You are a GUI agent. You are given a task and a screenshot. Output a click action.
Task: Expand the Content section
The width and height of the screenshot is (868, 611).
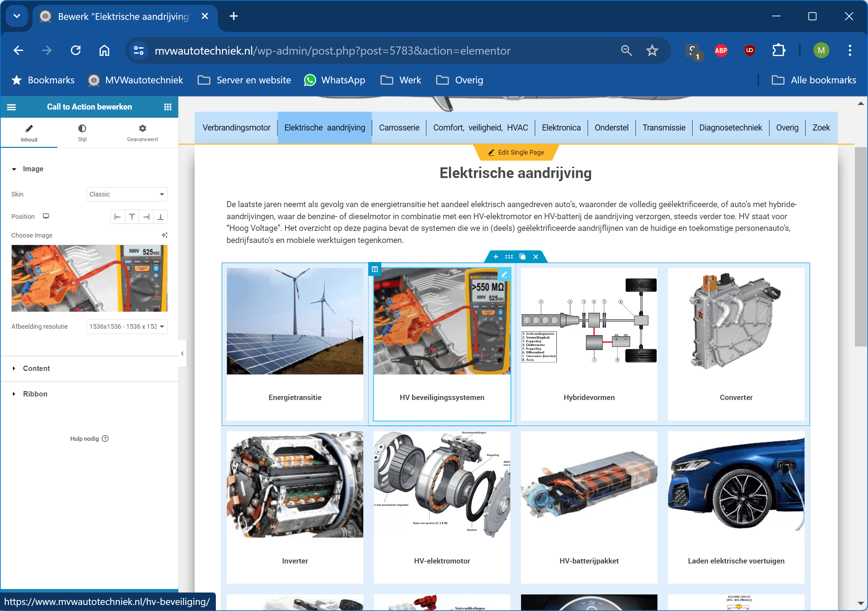pyautogui.click(x=36, y=368)
